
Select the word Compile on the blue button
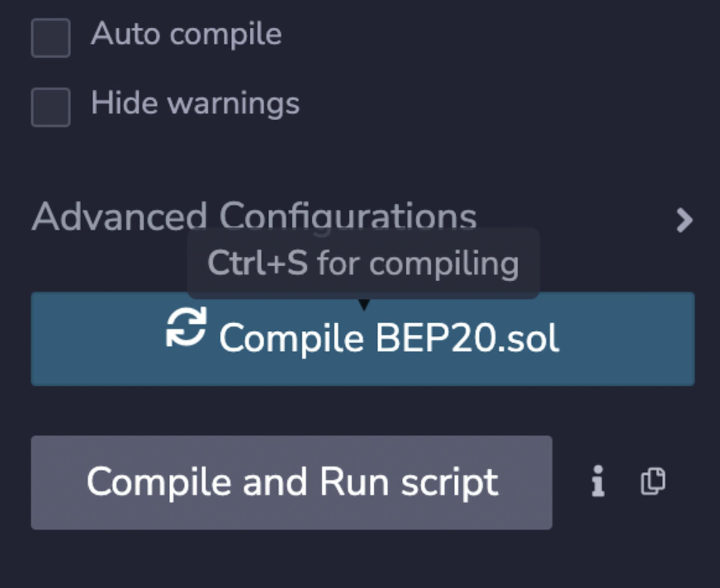[292, 339]
